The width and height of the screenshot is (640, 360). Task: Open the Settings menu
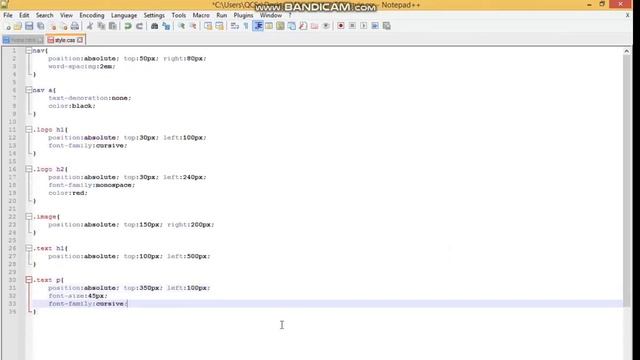(x=154, y=15)
